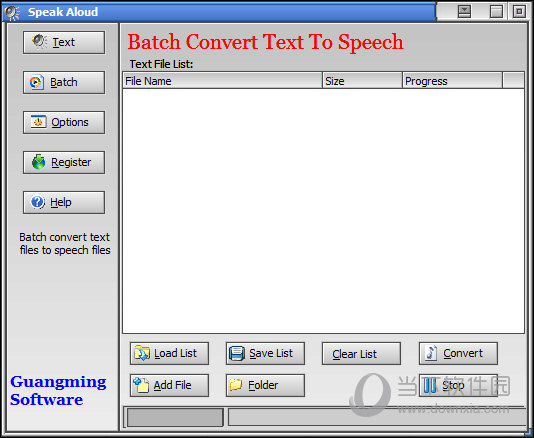Add a file to the list

tap(169, 385)
